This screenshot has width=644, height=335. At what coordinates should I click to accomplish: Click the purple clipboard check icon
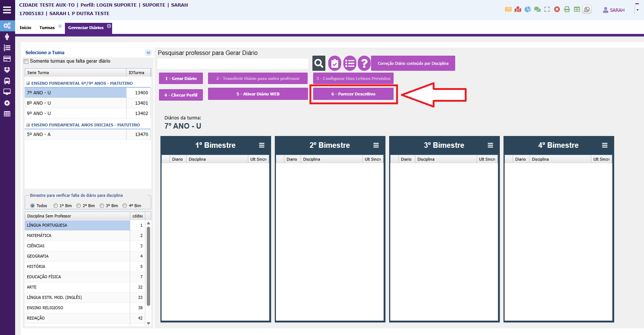335,63
